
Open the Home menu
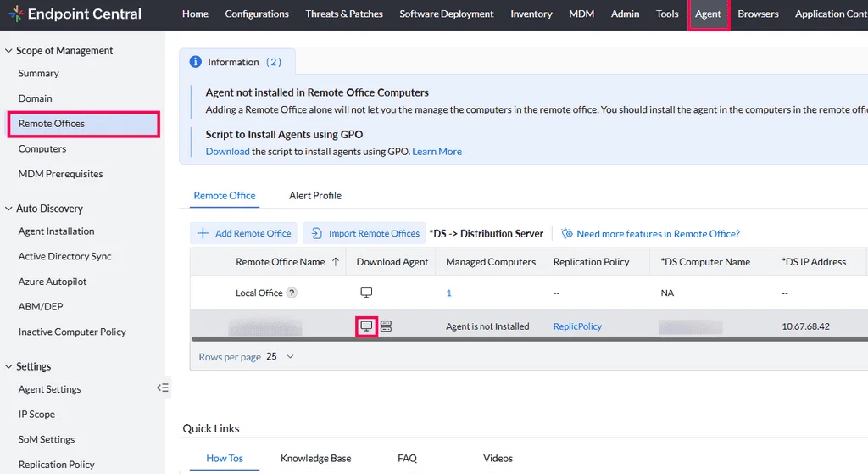[195, 14]
